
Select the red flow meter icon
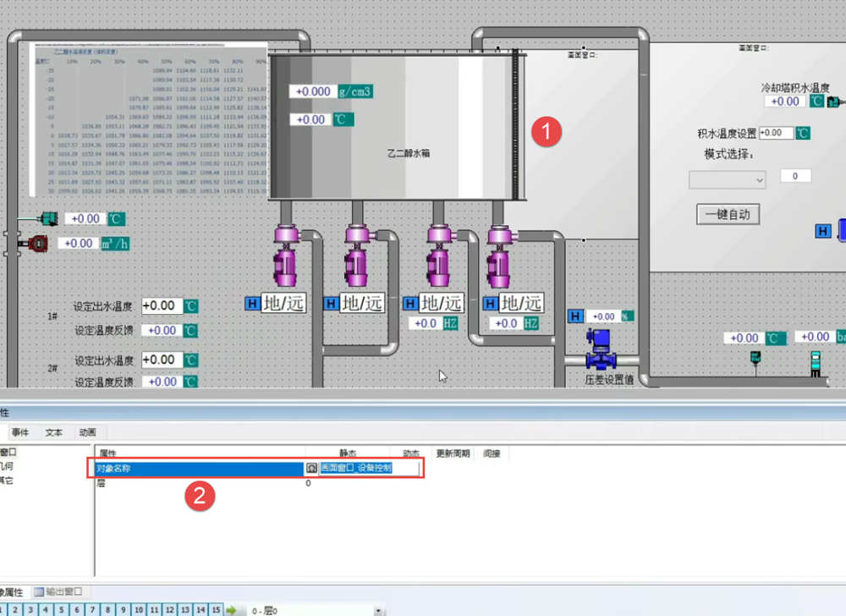pyautogui.click(x=35, y=244)
